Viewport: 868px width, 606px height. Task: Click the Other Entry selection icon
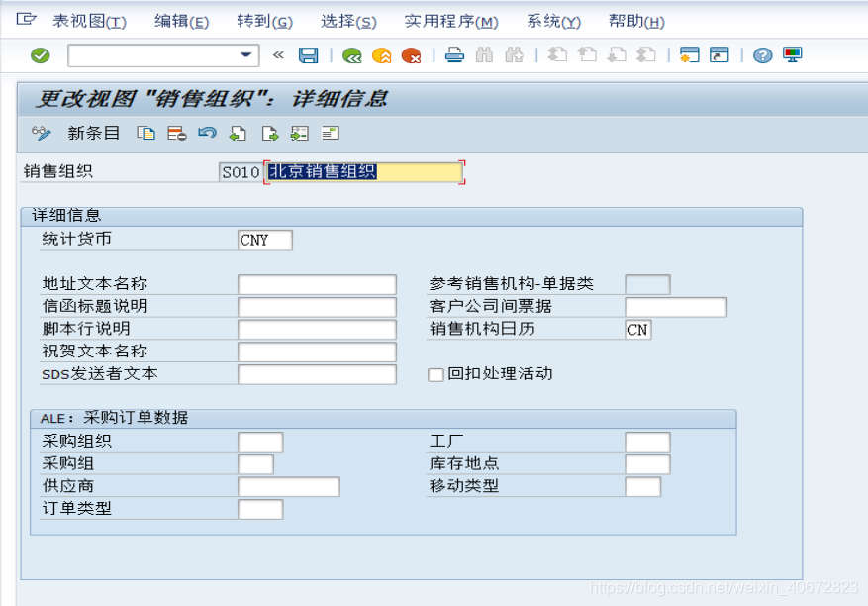pos(300,133)
